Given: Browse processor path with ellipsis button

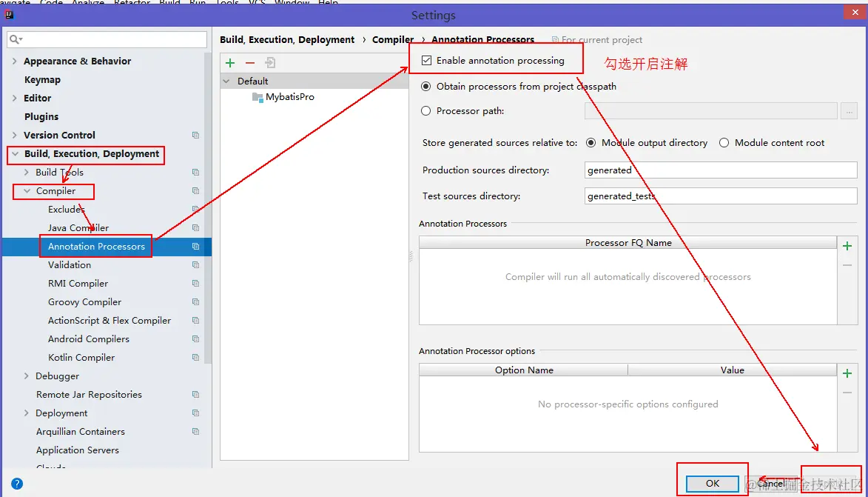Looking at the screenshot, I should point(849,111).
